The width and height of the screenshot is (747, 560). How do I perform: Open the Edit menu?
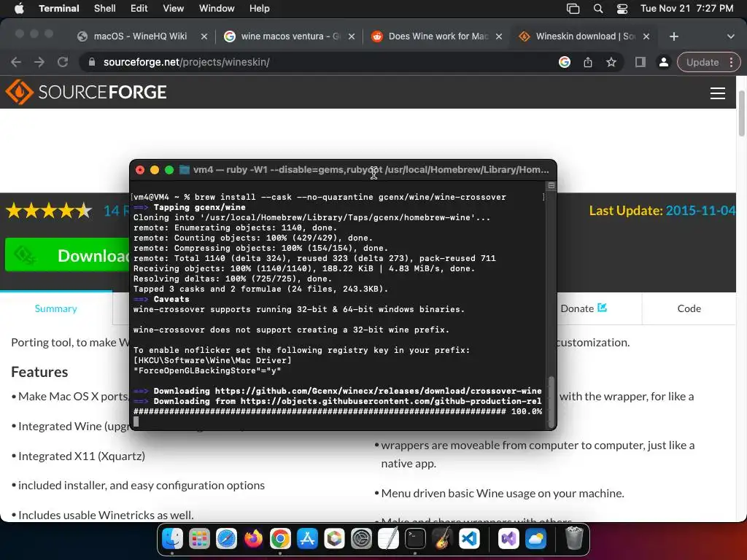coord(139,9)
